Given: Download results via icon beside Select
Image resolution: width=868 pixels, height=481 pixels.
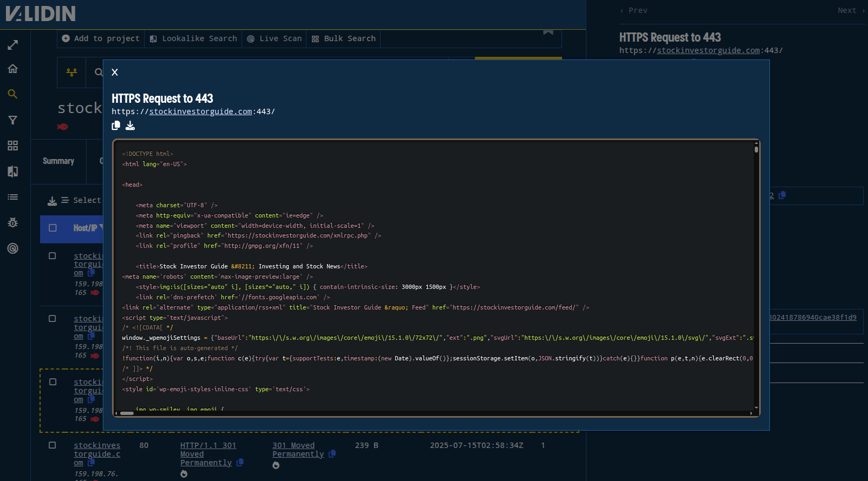Looking at the screenshot, I should click(52, 201).
